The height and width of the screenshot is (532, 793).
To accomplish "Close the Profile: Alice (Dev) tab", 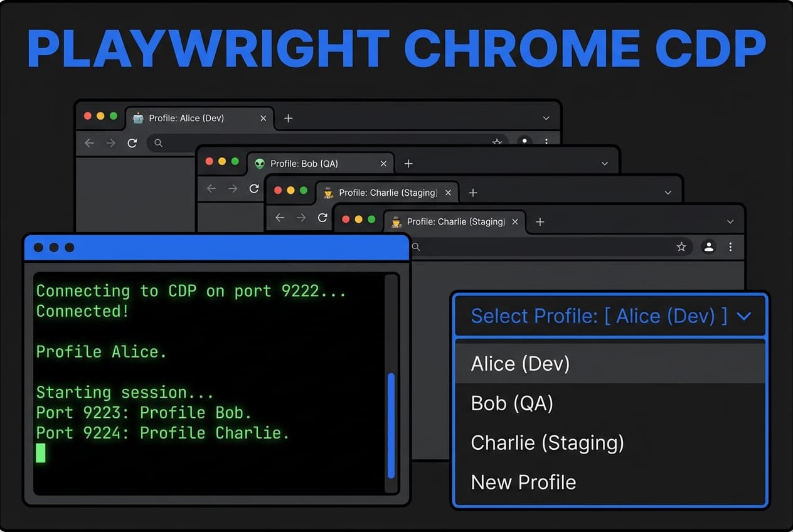I will point(263,118).
